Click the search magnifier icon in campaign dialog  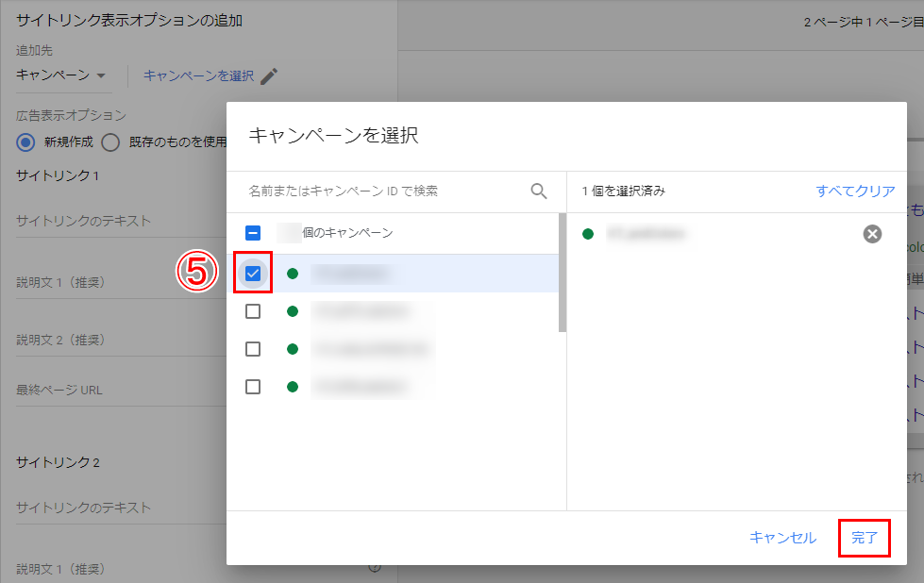[x=539, y=191]
